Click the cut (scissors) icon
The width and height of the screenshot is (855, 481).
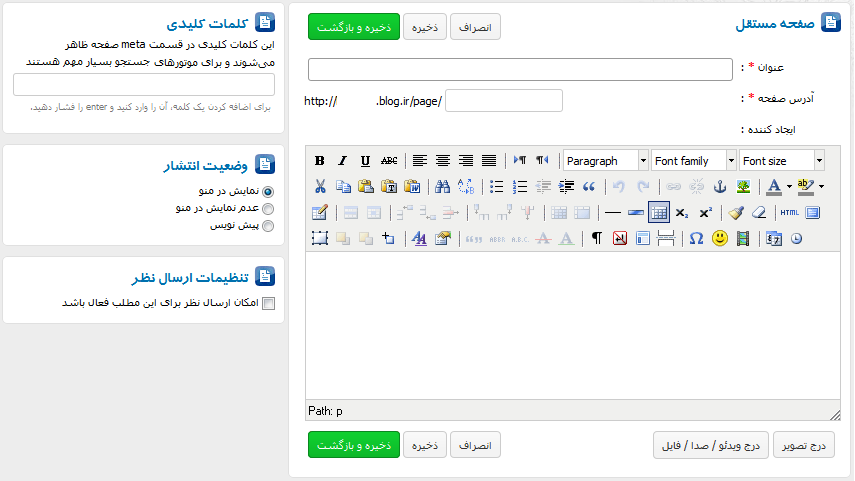[x=320, y=186]
